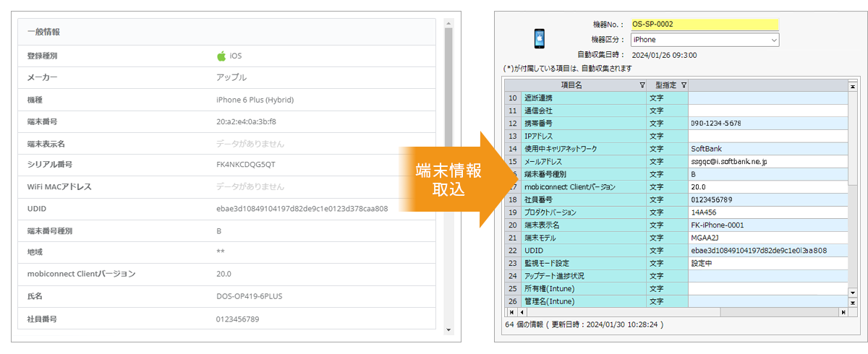Select the アップデート進捗状況 row
The height and width of the screenshot is (354, 868).
[x=676, y=275]
